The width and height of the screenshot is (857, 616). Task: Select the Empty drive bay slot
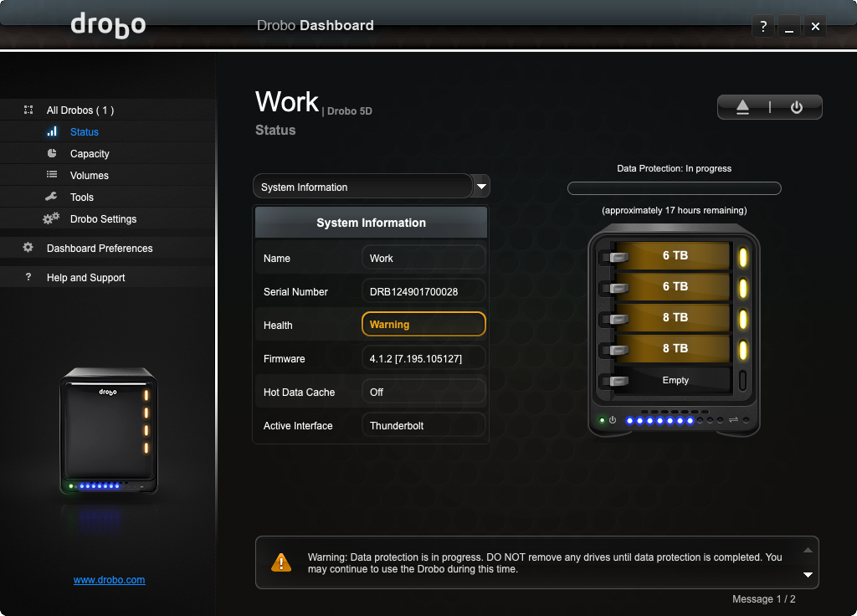pyautogui.click(x=675, y=380)
